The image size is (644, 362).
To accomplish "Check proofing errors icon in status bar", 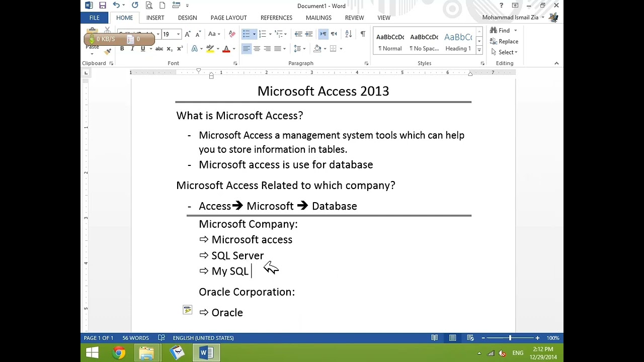I will 162,338.
